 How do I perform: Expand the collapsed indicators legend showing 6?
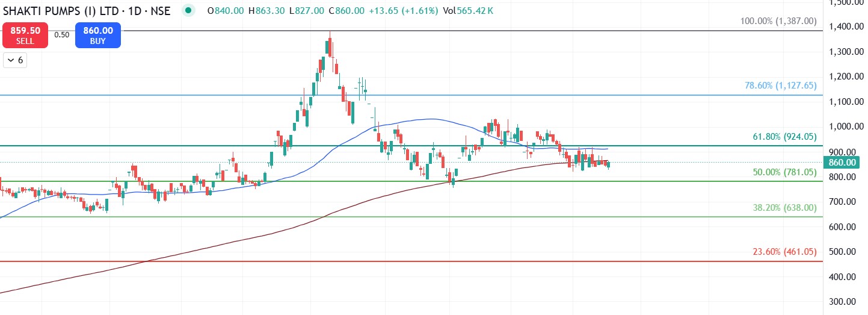tap(16, 60)
